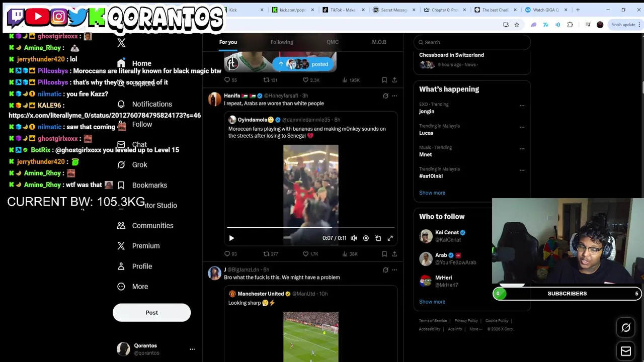
Task: Bookmark this page with the star icon
Action: [x=517, y=25]
